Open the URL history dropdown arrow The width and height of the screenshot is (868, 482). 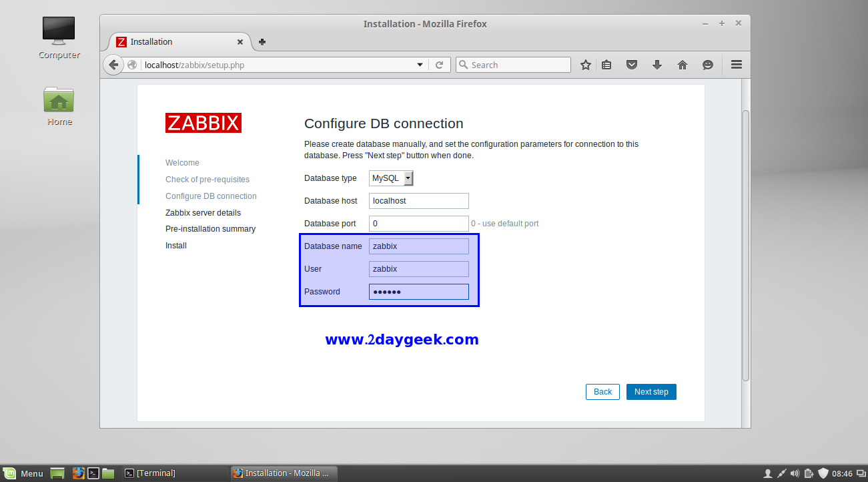tap(420, 65)
